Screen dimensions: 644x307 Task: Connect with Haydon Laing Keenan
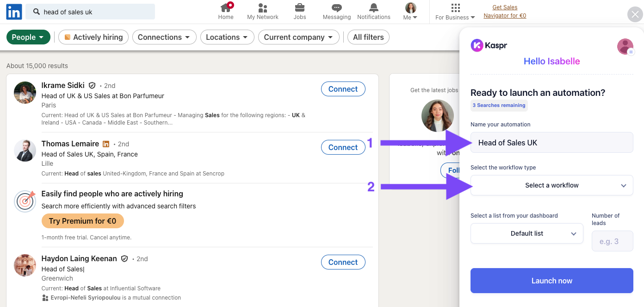pos(343,262)
